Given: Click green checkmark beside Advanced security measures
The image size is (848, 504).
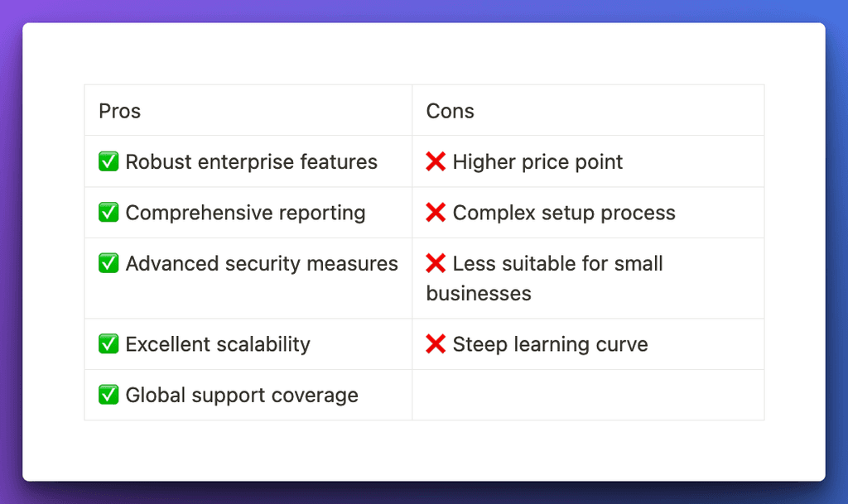Looking at the screenshot, I should (x=108, y=263).
